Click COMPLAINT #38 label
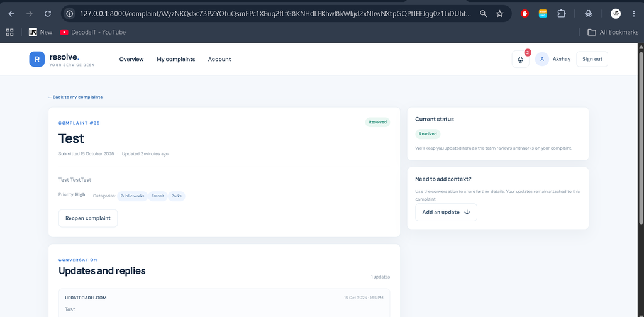Image resolution: width=644 pixels, height=317 pixels. (x=79, y=123)
